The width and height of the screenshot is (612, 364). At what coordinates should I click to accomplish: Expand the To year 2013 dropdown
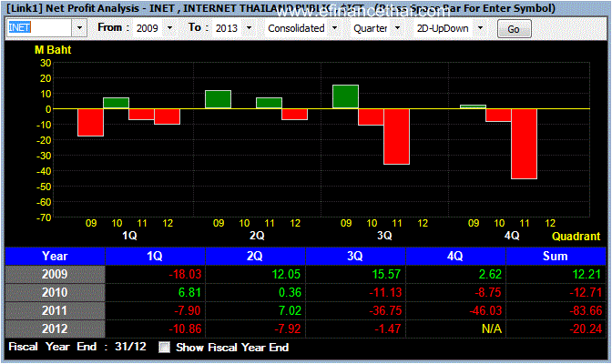(x=249, y=28)
